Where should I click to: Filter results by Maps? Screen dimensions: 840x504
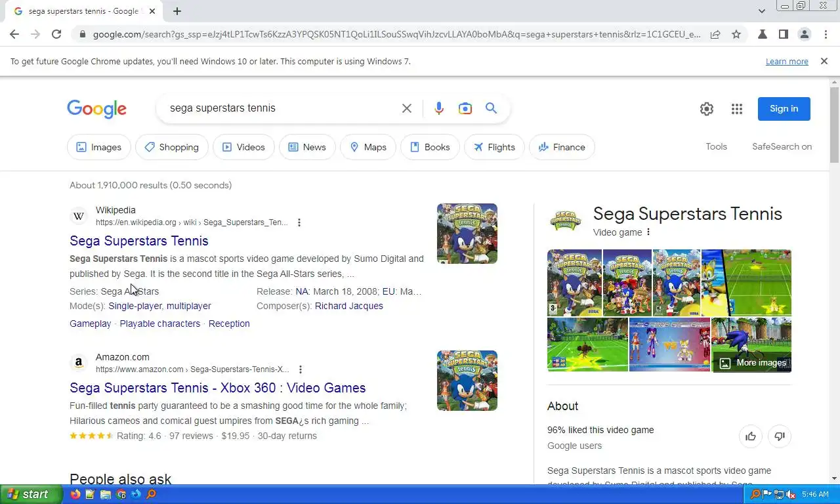[x=368, y=147]
